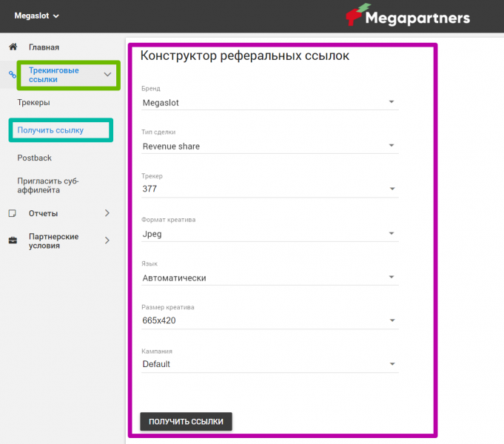Open the Язык dropdown showing Автоматически
The height and width of the screenshot is (444, 504).
[269, 277]
